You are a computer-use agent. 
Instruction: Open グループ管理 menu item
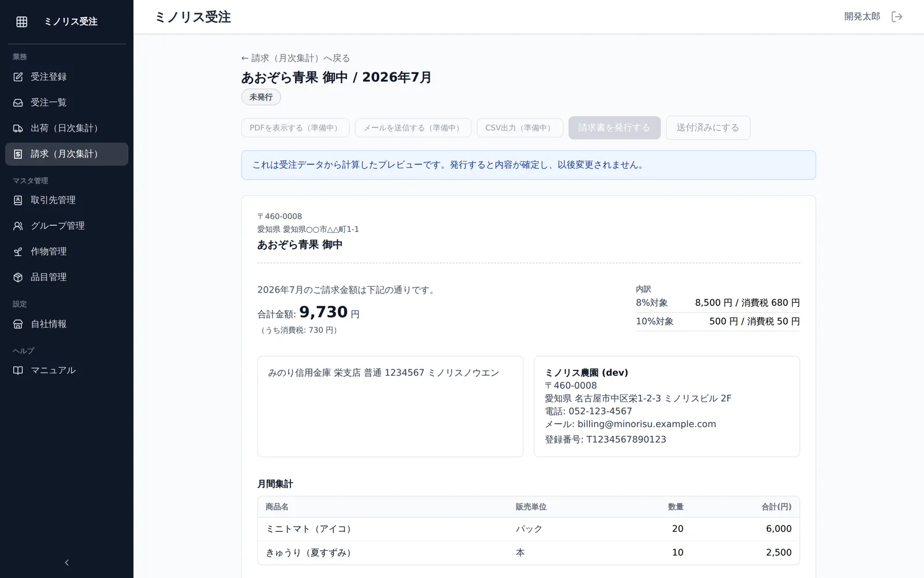pyautogui.click(x=66, y=226)
